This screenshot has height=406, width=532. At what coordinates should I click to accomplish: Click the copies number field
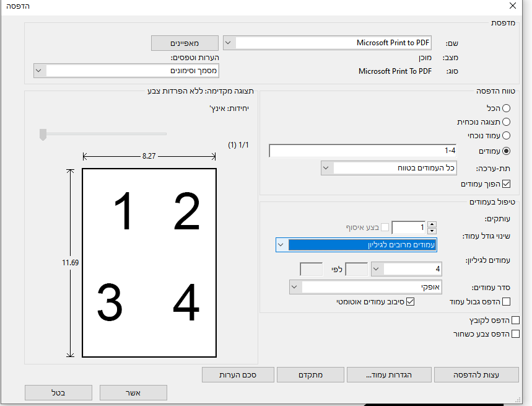(409, 227)
